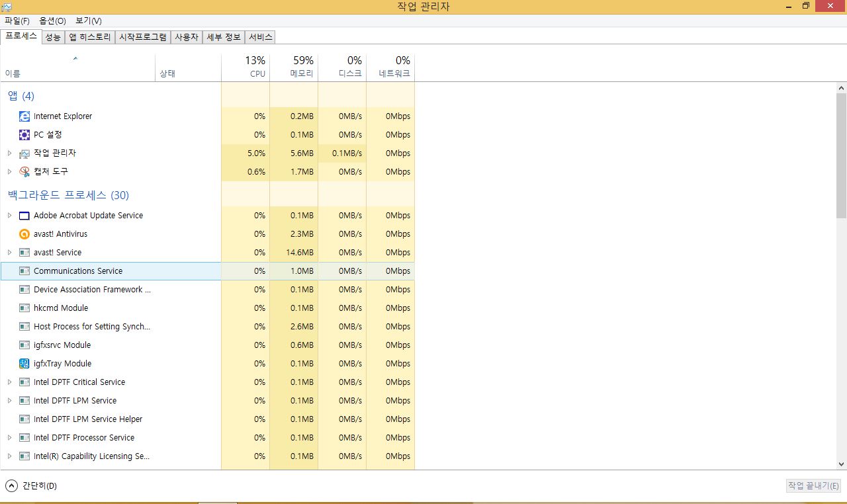Screen dimensions: 847x504
Task: Open the 옵션(O) menu
Action: pyautogui.click(x=52, y=21)
